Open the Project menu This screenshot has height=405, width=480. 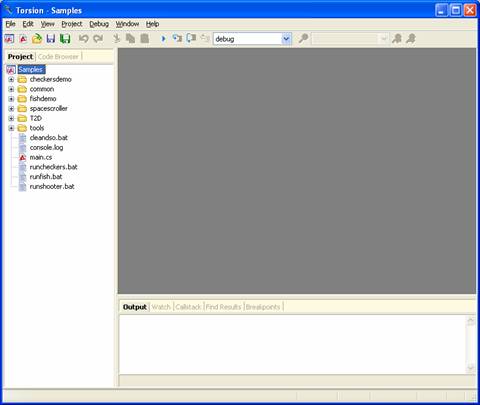pyautogui.click(x=72, y=24)
